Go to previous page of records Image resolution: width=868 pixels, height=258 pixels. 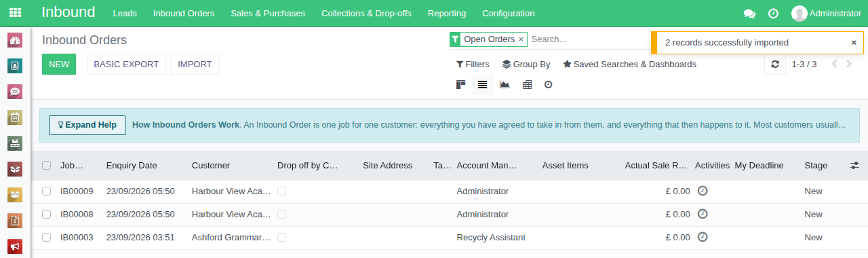point(834,64)
